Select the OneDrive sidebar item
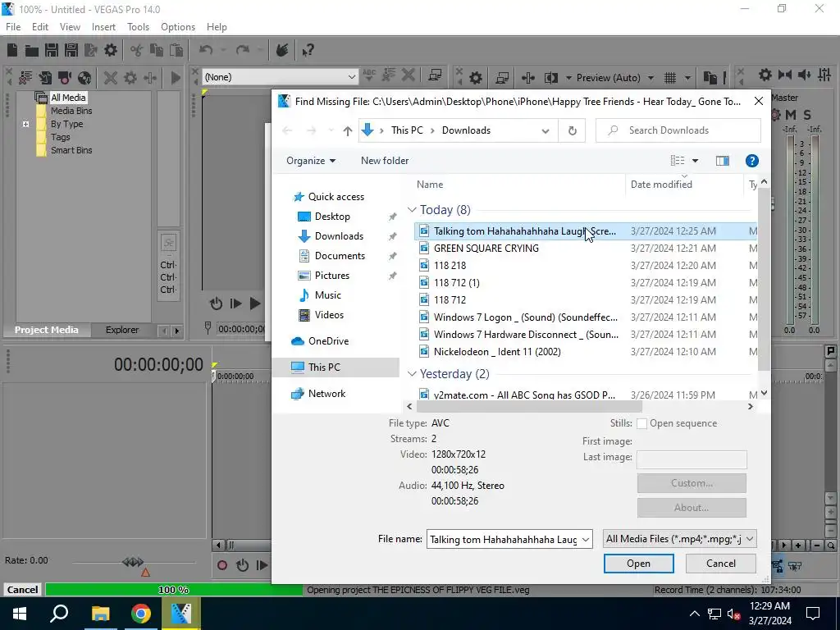Screen dimensions: 840x630 click(328, 341)
